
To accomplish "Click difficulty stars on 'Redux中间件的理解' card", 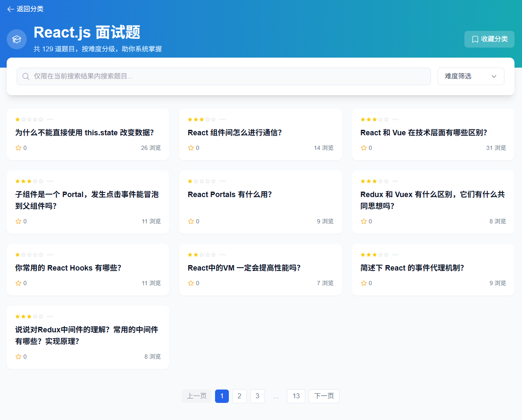I will [x=29, y=316].
